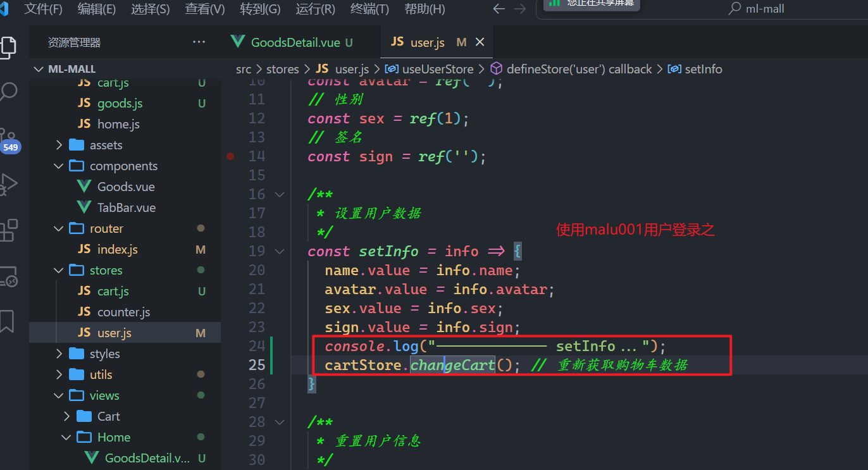Image resolution: width=868 pixels, height=470 pixels.
Task: Open GoodsDetail.v... in Home folder
Action: [147, 458]
